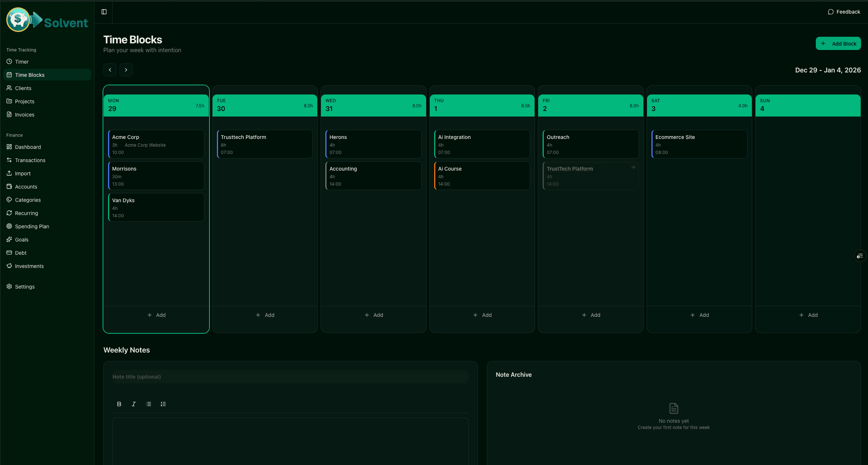Image resolution: width=868 pixels, height=465 pixels.
Task: Open the Dashboard under Finance
Action: pos(28,147)
